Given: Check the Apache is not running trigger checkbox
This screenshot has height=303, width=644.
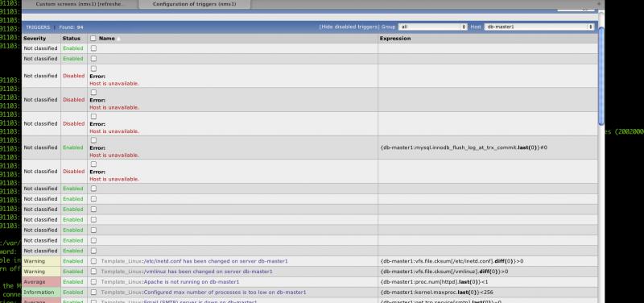Looking at the screenshot, I should 93,281.
